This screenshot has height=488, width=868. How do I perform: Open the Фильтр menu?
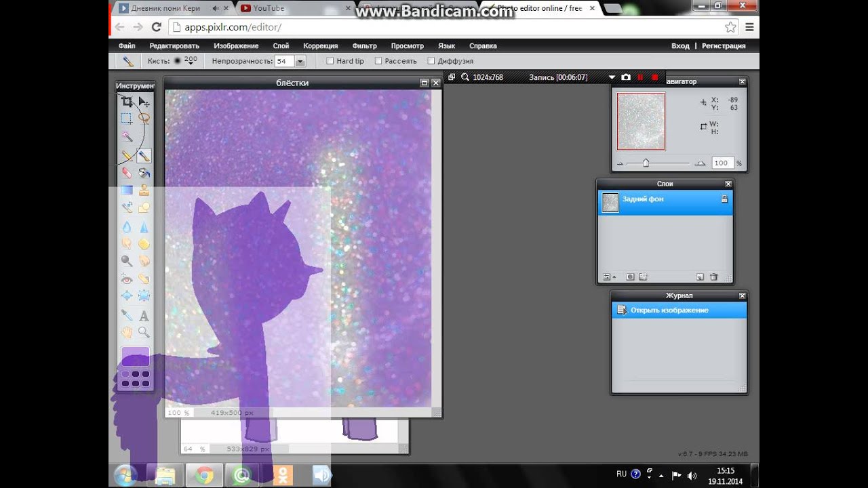click(365, 46)
